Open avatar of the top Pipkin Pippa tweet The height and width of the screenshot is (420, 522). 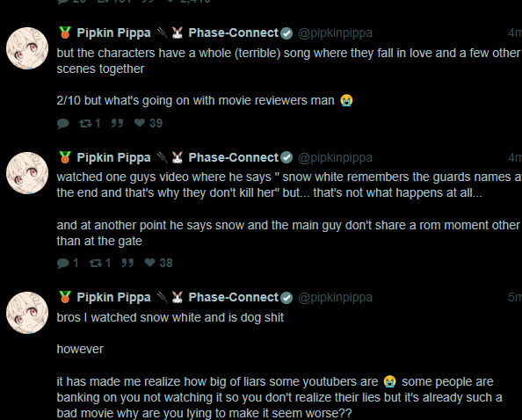27,48
